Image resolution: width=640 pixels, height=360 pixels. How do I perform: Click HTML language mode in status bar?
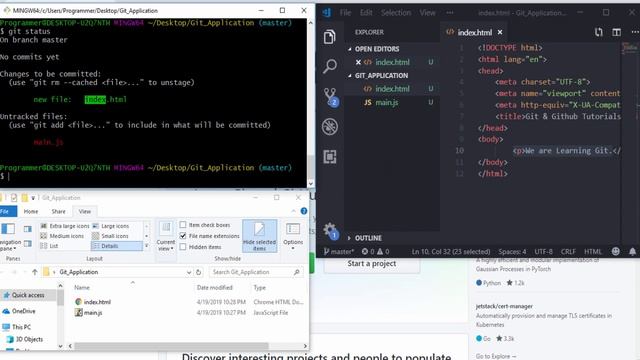593,251
